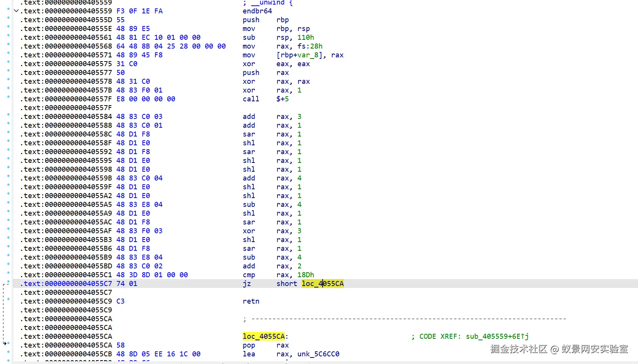The height and width of the screenshot is (364, 638).
Task: Select xor rax, 3 at 4055AF
Action: [272, 231]
